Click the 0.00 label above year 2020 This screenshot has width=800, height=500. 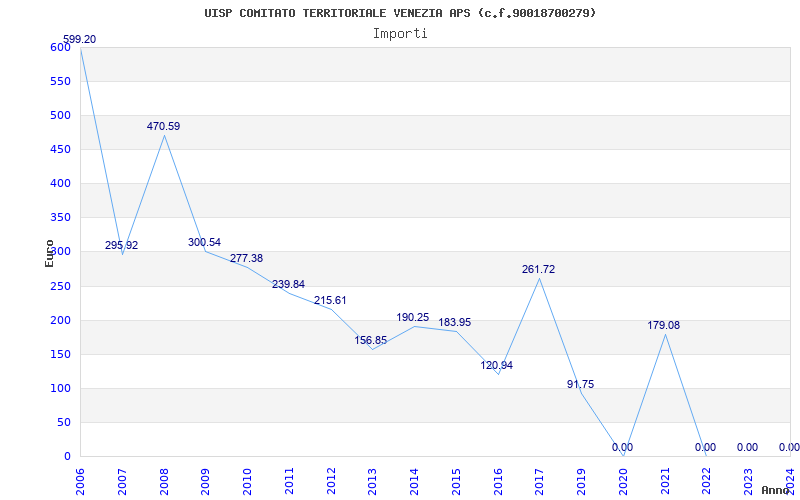point(622,447)
